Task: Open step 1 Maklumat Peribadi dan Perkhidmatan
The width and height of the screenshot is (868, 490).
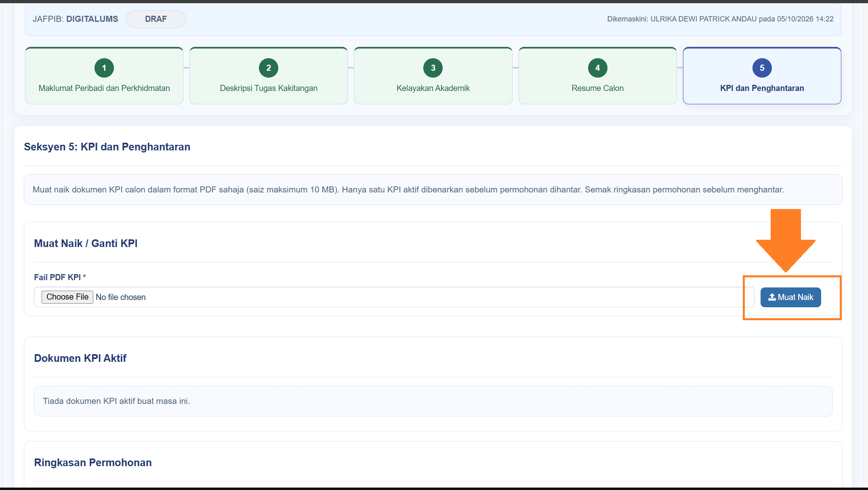Action: coord(104,76)
